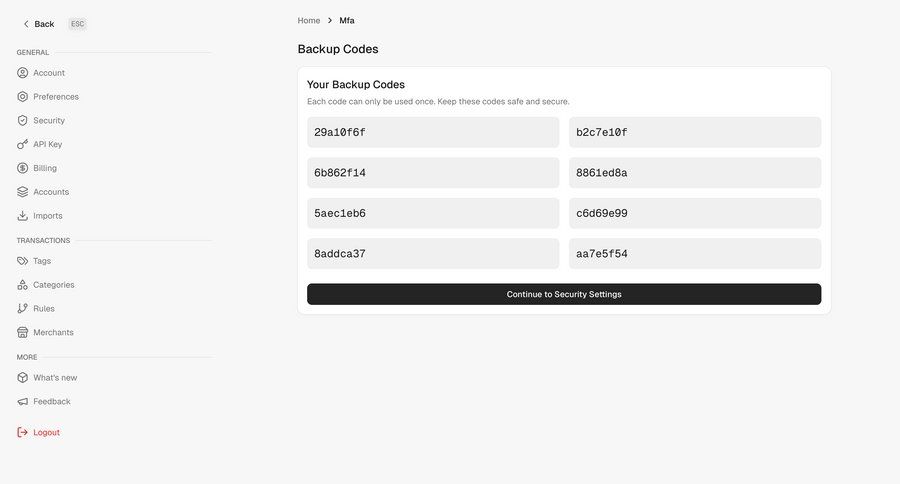Open Preferences via its hexagon icon
Viewport: 900px width, 484px height.
[22, 96]
